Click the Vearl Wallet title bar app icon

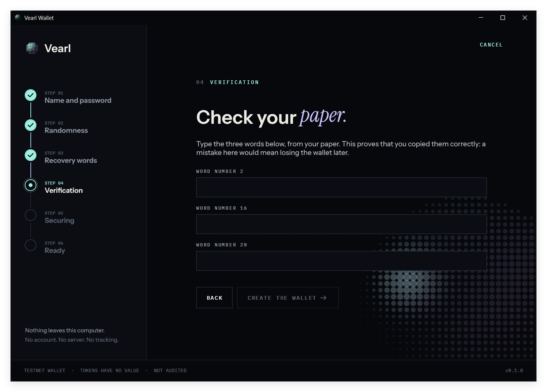pyautogui.click(x=17, y=17)
